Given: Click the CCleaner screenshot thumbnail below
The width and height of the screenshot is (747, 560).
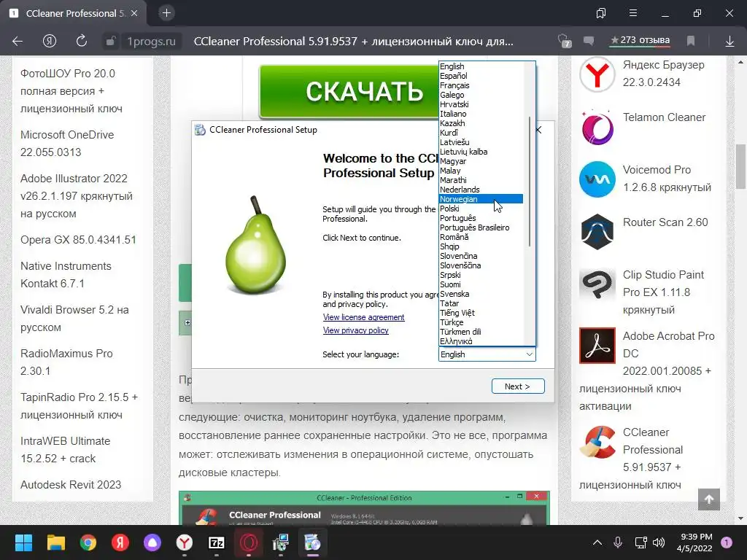Looking at the screenshot, I should (x=364, y=508).
